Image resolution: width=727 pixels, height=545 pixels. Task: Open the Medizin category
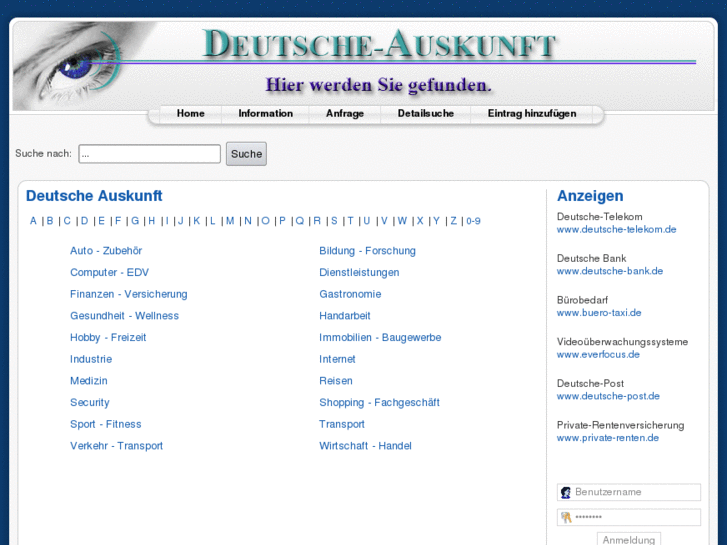click(89, 381)
